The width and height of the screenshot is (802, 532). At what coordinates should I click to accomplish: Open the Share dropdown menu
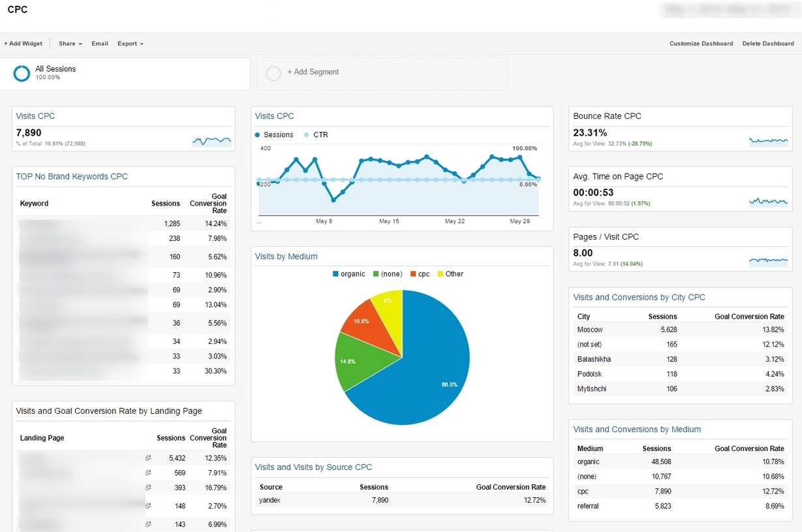pyautogui.click(x=70, y=44)
